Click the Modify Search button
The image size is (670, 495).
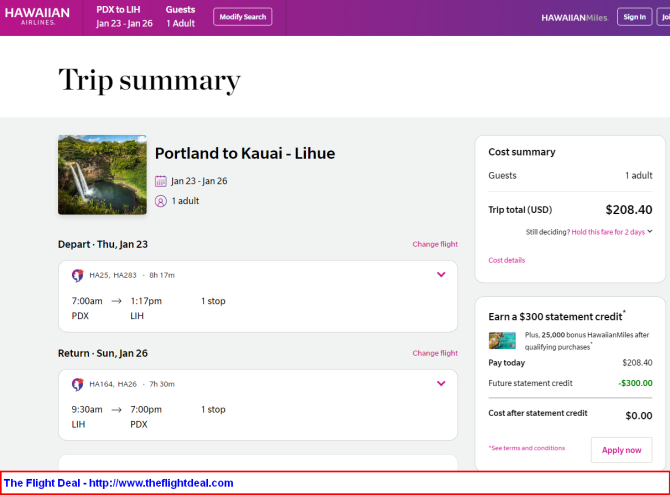click(243, 17)
